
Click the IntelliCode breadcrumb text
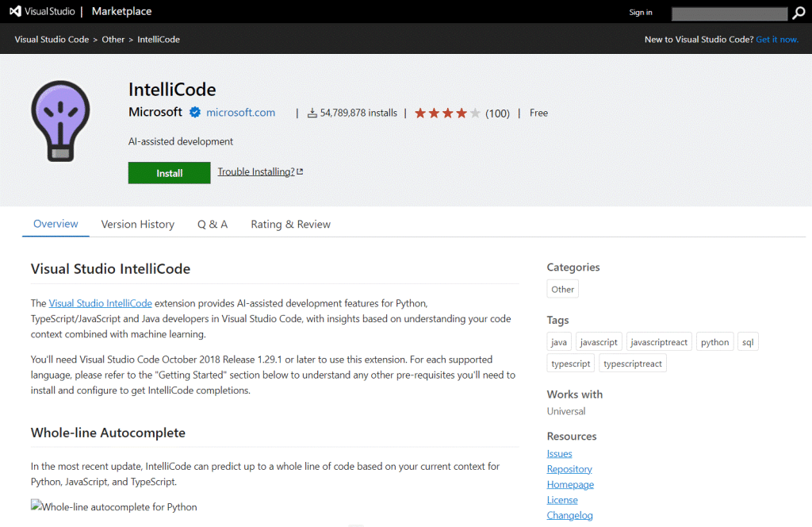159,40
